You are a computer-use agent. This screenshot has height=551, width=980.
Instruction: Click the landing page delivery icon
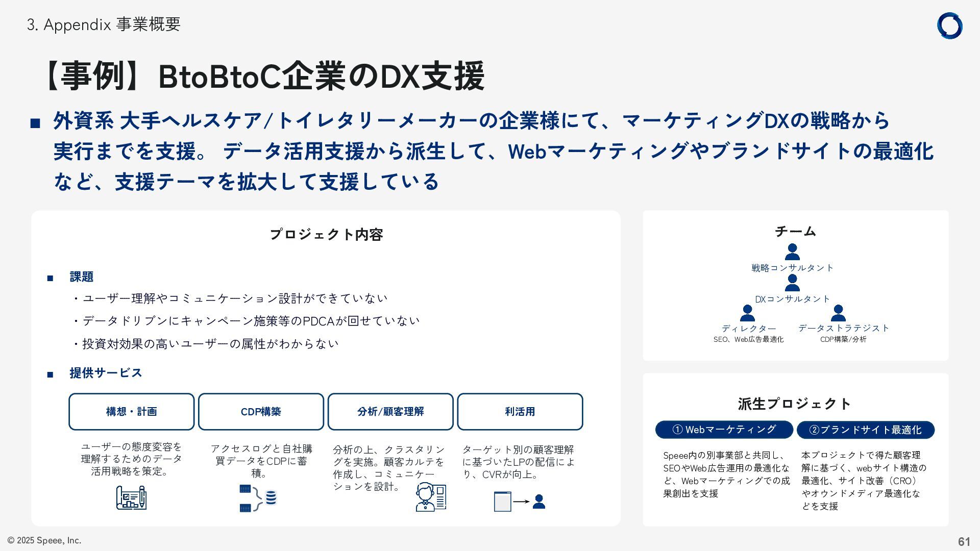tap(519, 502)
